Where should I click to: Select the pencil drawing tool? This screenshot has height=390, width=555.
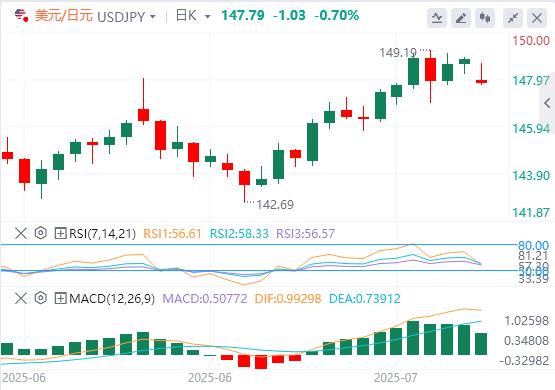461,17
